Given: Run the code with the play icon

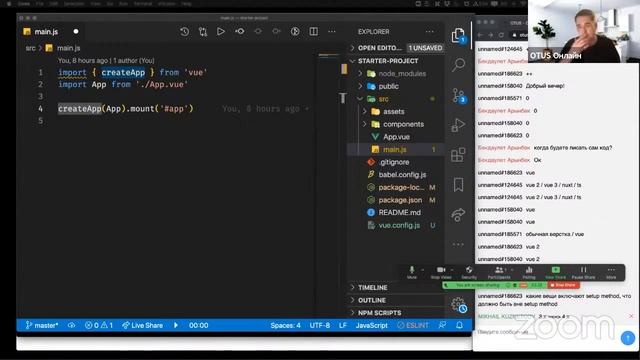Looking at the screenshot, I should click(x=221, y=31).
